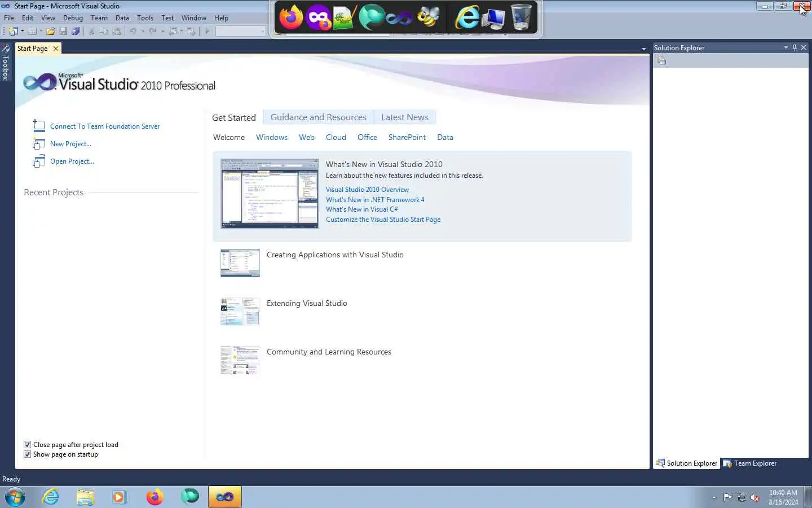Click the Open Project... link

(72, 161)
